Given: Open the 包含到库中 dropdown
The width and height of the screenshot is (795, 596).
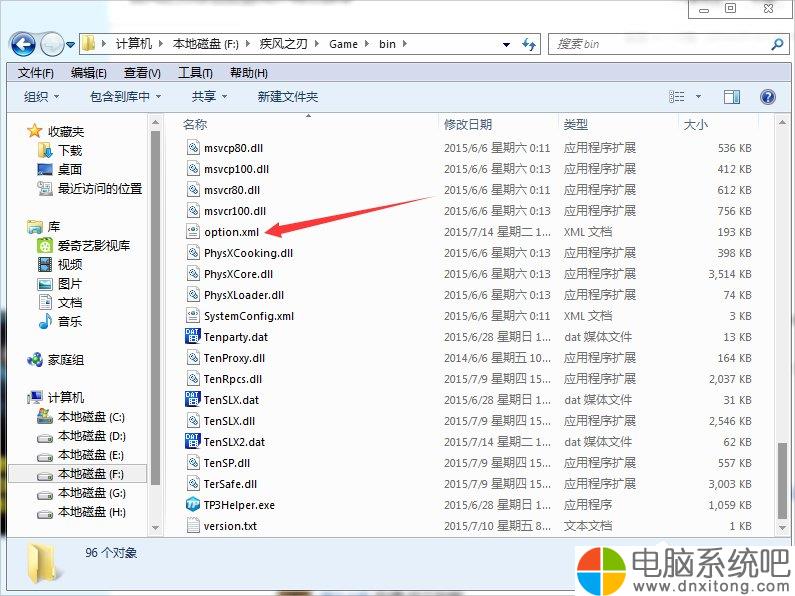Looking at the screenshot, I should click(125, 96).
